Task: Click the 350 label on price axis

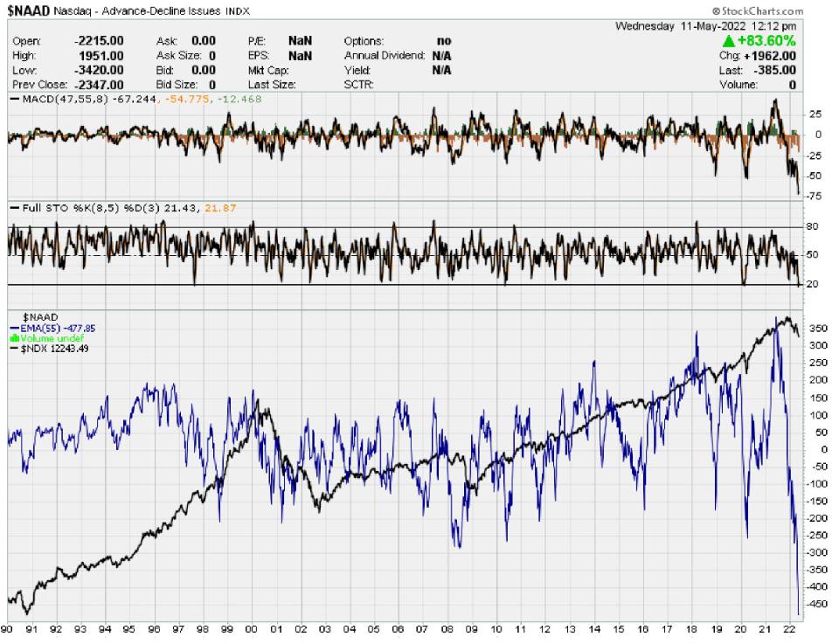Action: (818, 329)
